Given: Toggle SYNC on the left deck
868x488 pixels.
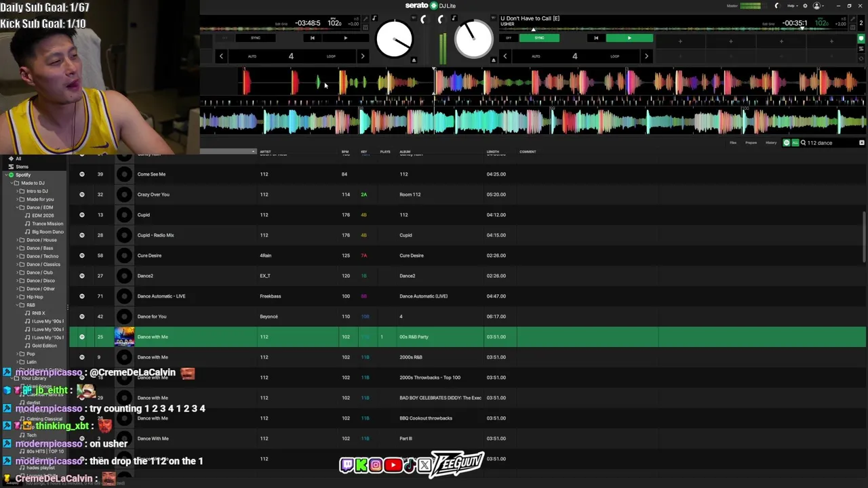Looking at the screenshot, I should [x=256, y=38].
